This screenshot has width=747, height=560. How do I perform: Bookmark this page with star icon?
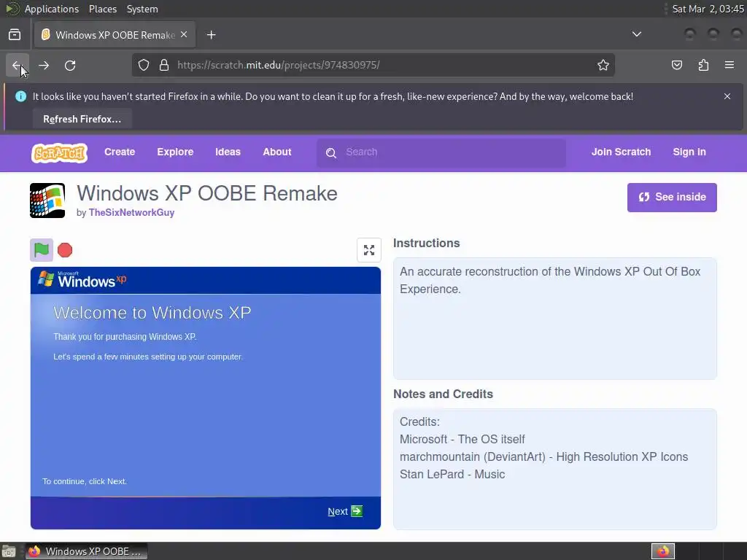603,65
